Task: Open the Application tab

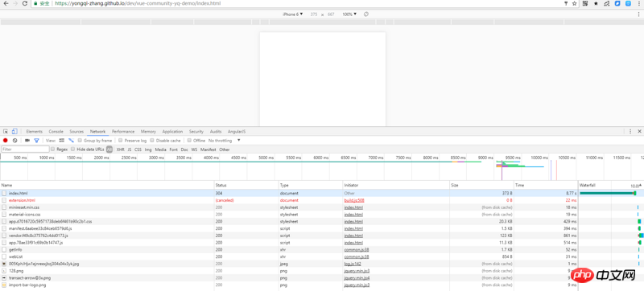Action: 172,132
